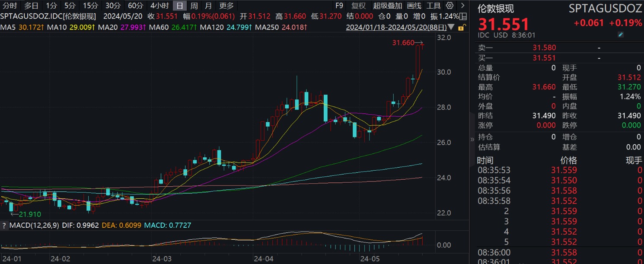The height and width of the screenshot is (264, 644).
Task: Click the 时间 column header
Action: point(485,160)
